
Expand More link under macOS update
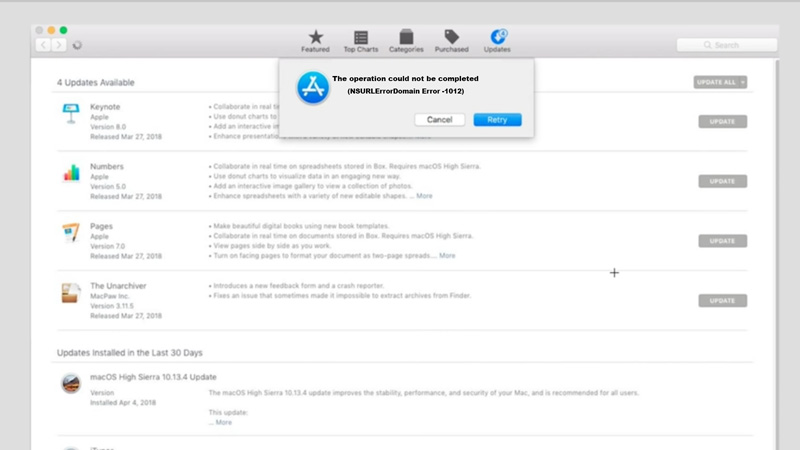223,422
